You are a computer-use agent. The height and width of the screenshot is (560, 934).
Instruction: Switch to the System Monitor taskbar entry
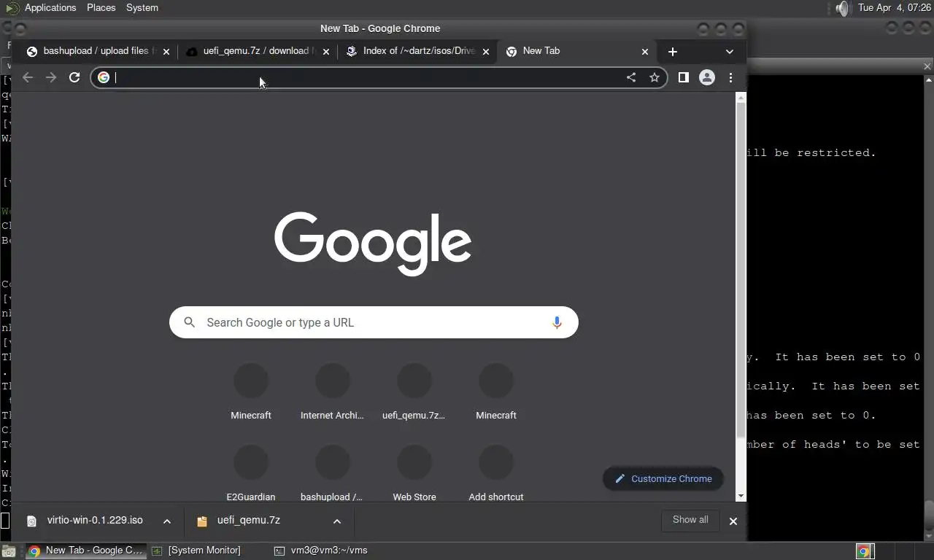click(x=196, y=551)
